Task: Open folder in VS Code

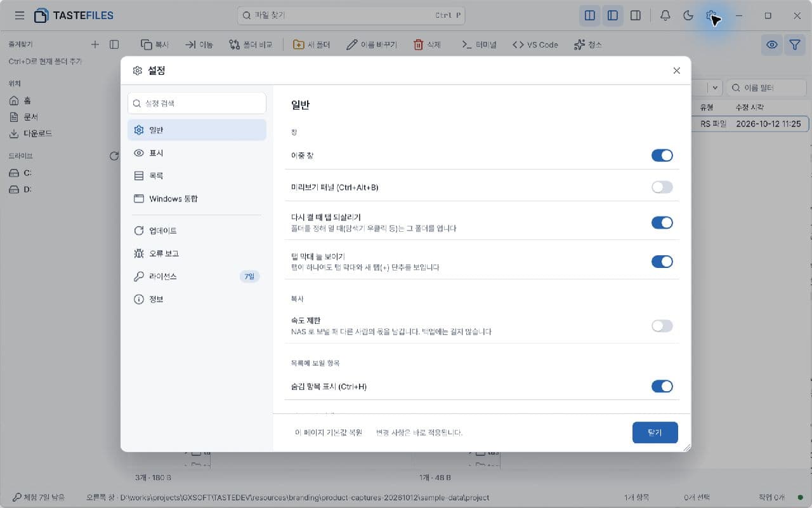Action: pos(535,44)
